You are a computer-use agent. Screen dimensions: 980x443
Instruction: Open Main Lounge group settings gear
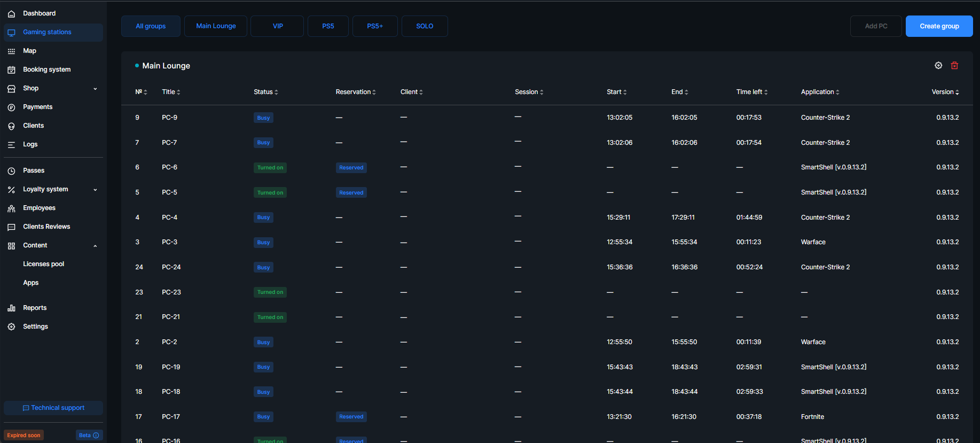pyautogui.click(x=938, y=65)
